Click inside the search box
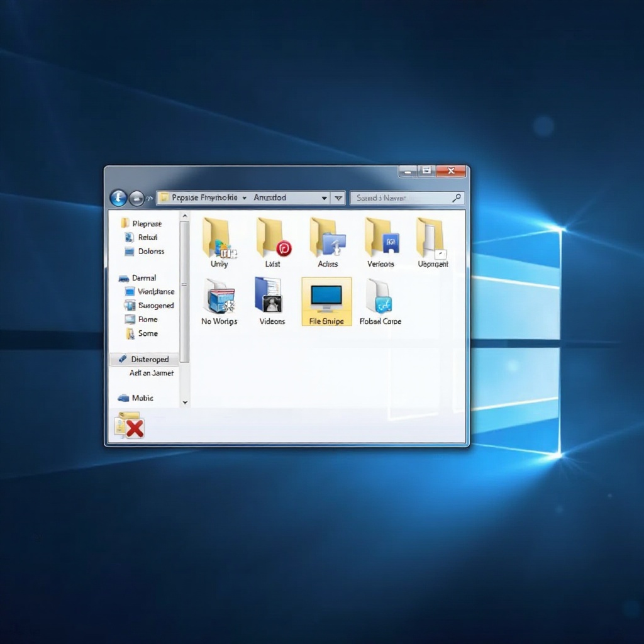The width and height of the screenshot is (644, 644). click(x=402, y=197)
